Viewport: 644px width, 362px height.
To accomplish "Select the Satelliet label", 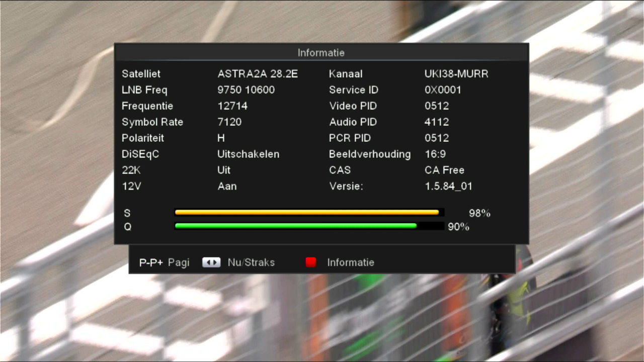I will (141, 74).
